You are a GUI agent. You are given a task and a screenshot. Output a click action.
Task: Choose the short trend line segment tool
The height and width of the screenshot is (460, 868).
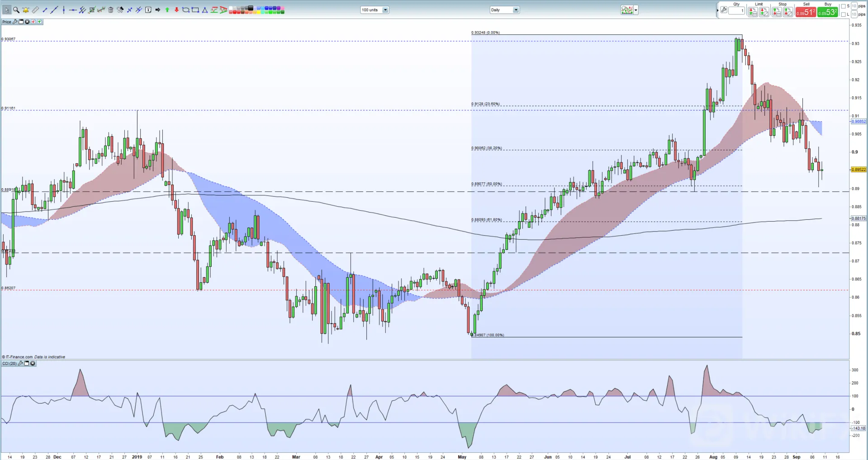(45, 10)
